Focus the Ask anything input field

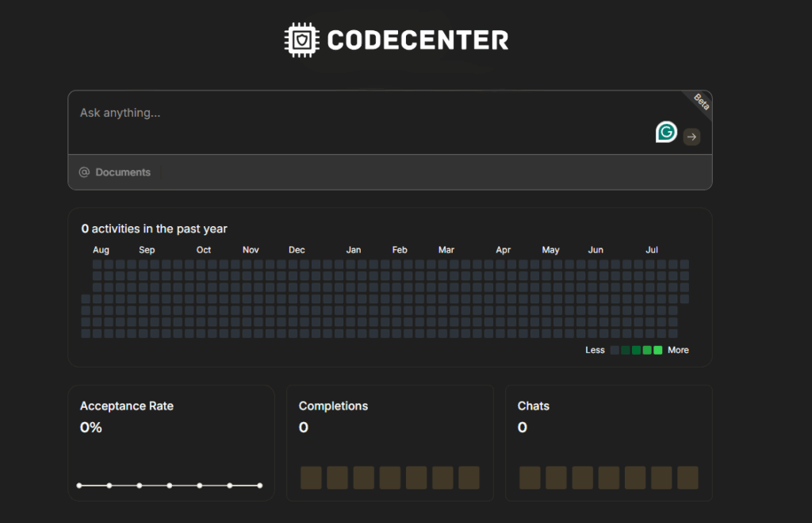click(x=390, y=122)
